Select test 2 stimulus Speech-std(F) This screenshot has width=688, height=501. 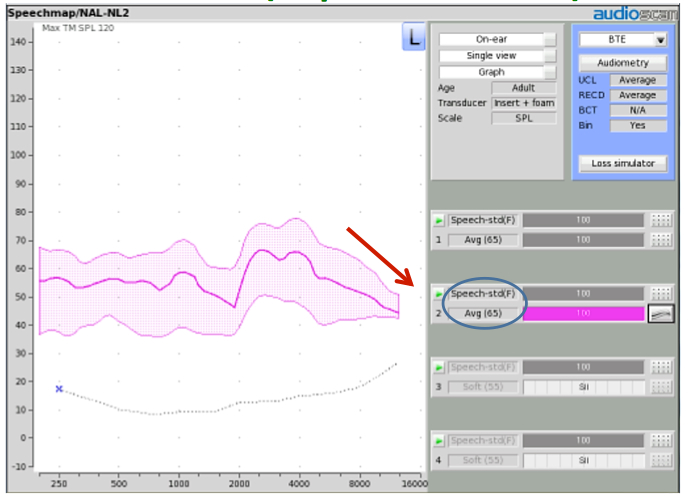point(483,293)
